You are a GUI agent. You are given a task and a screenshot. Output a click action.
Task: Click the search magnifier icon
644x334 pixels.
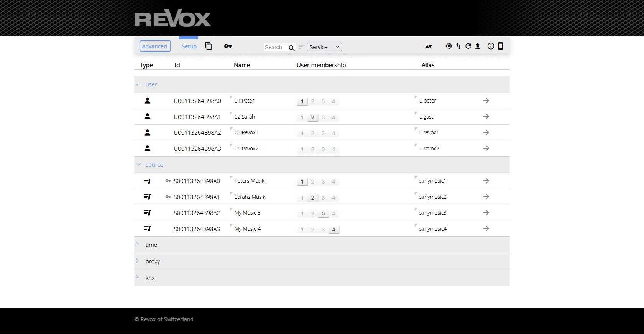pyautogui.click(x=292, y=48)
